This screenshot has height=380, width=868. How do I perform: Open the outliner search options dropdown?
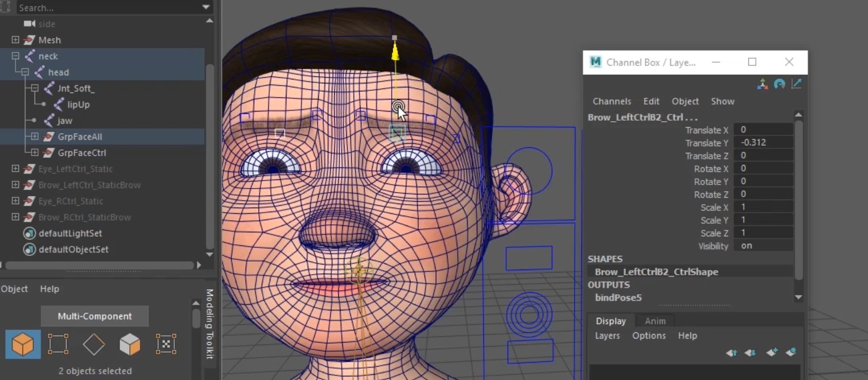click(x=206, y=7)
